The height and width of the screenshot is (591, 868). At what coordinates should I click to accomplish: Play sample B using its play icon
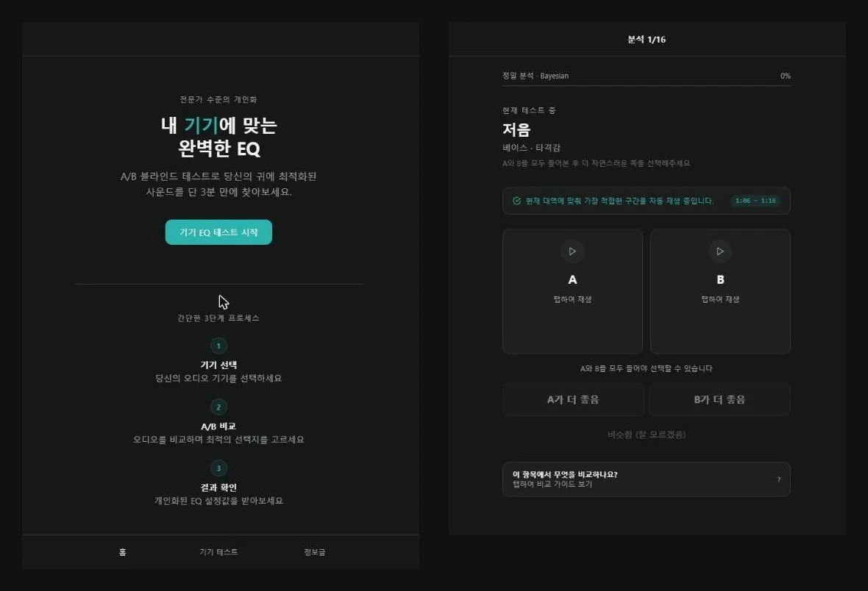[x=720, y=251]
